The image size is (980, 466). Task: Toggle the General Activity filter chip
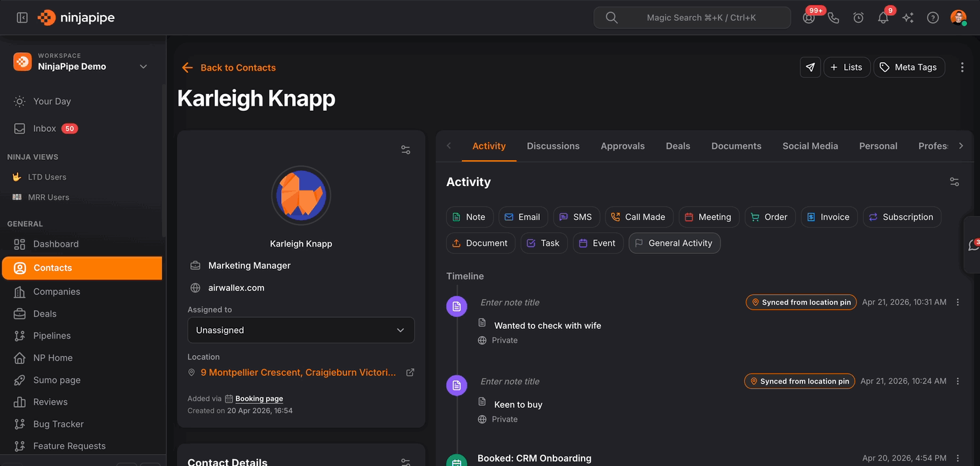click(x=674, y=243)
